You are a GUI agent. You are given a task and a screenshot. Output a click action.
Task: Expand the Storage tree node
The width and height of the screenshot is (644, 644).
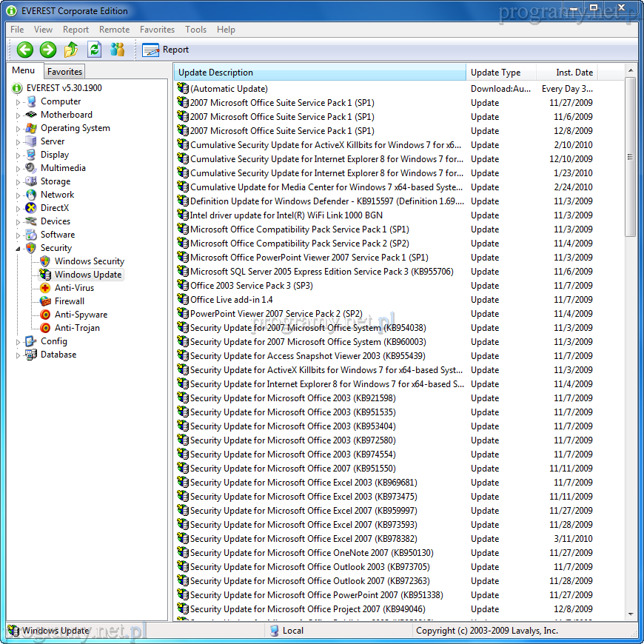coord(19,182)
